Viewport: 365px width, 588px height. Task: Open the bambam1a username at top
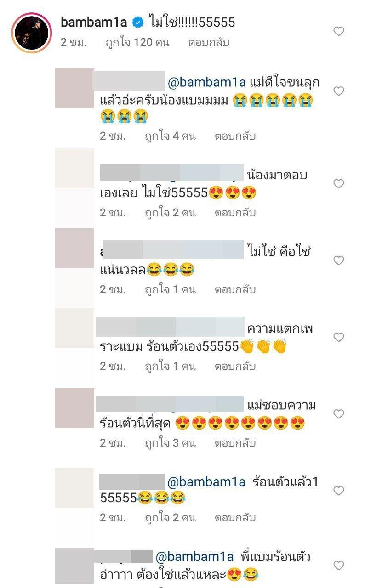(x=94, y=22)
